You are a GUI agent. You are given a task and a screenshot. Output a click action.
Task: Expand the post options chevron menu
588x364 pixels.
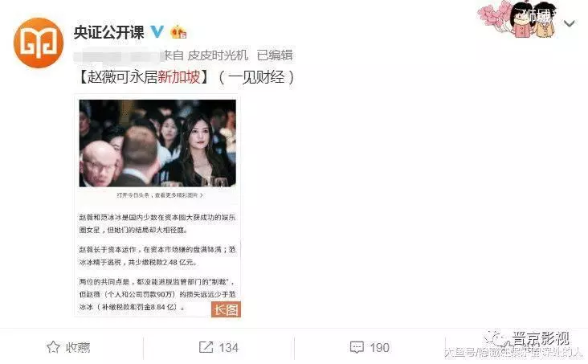(570, 24)
